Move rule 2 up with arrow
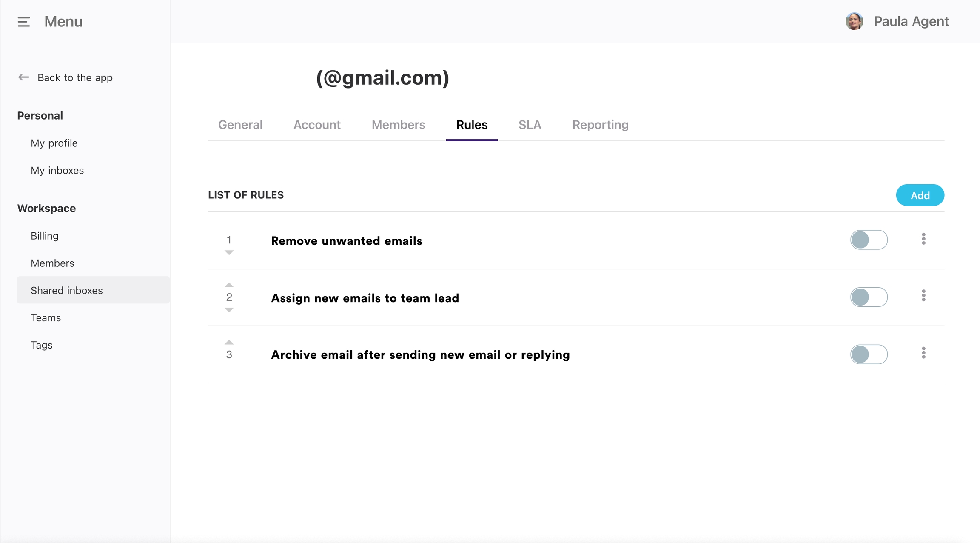 pos(229,285)
